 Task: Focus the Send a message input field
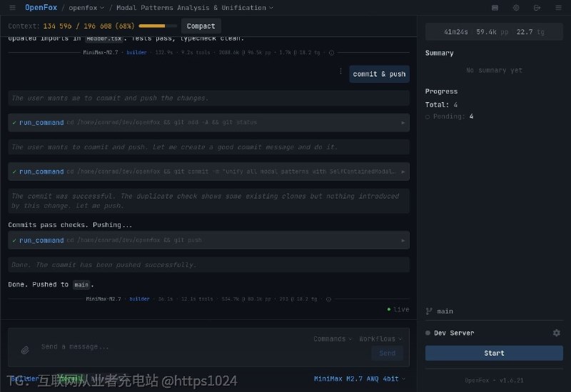pos(171,347)
